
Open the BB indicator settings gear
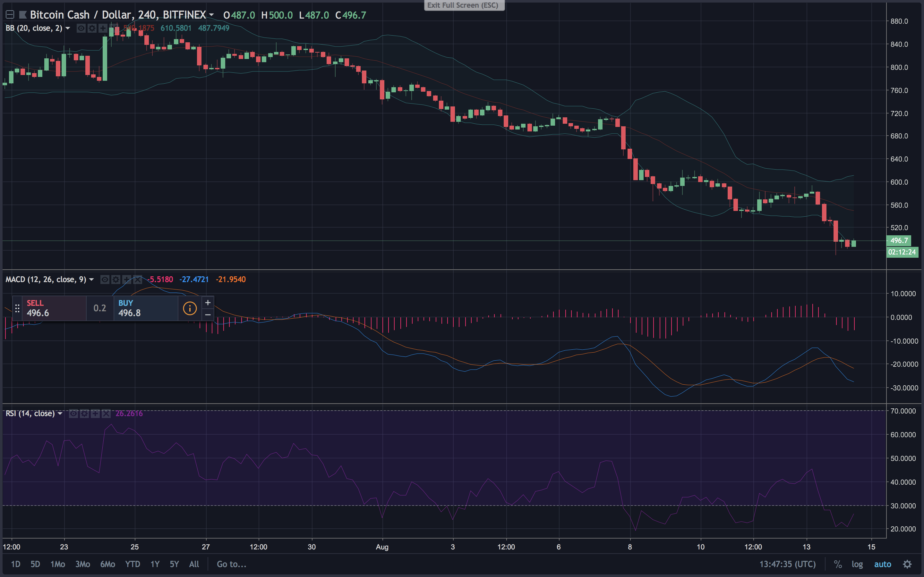(x=92, y=28)
